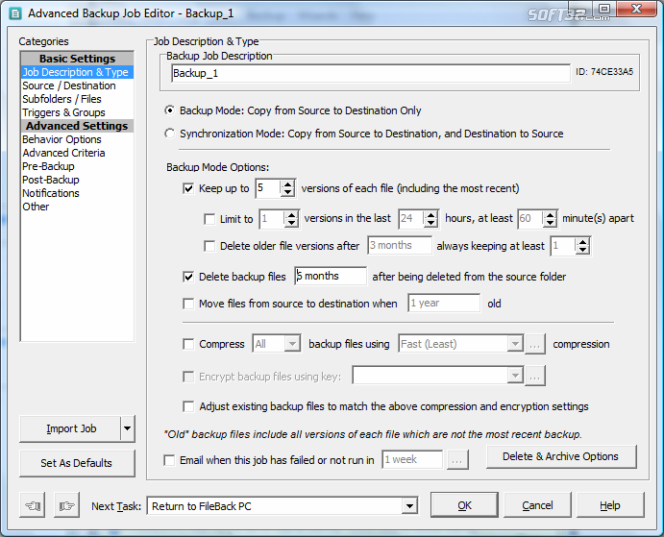Click the 'Advanced Settings' category header
Image resolution: width=664 pixels, height=537 pixels.
[x=77, y=126]
